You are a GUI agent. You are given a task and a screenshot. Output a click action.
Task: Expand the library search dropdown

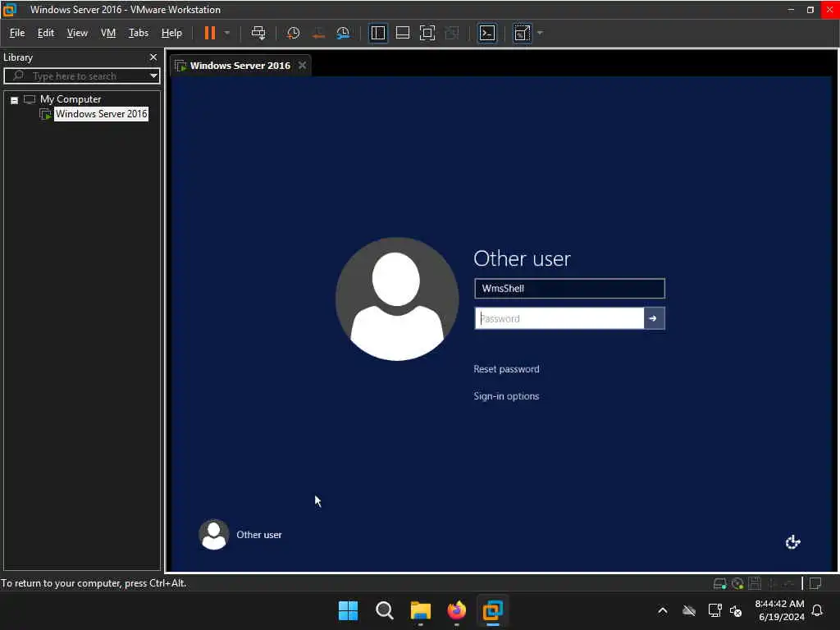(x=153, y=76)
